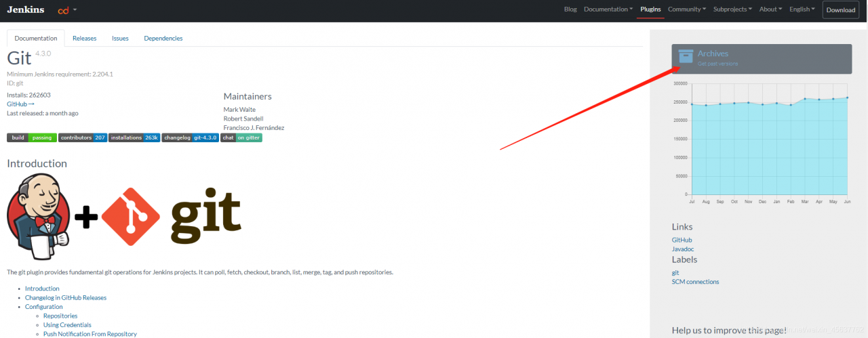Click maintainer name Mark Waite

click(x=239, y=110)
